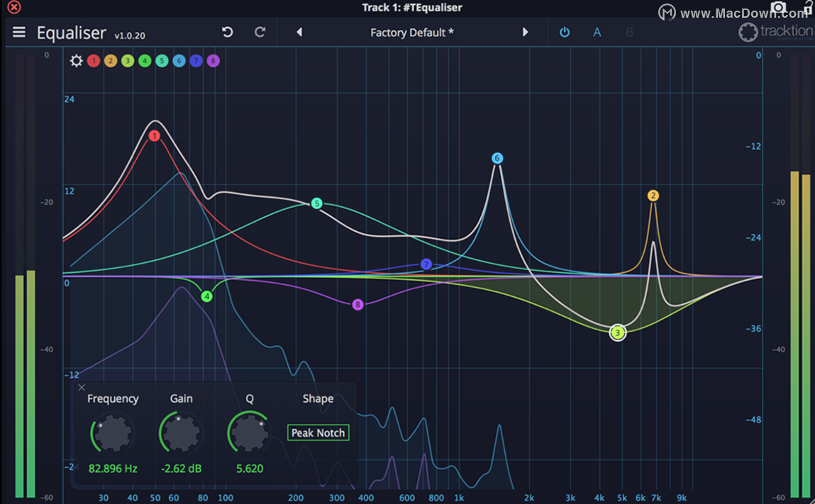
Task: Open the hamburger menu
Action: pos(18,33)
